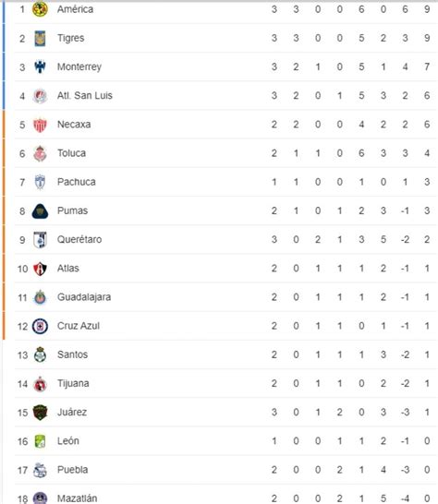
Task: Click América's 9 points value
Action: click(427, 9)
